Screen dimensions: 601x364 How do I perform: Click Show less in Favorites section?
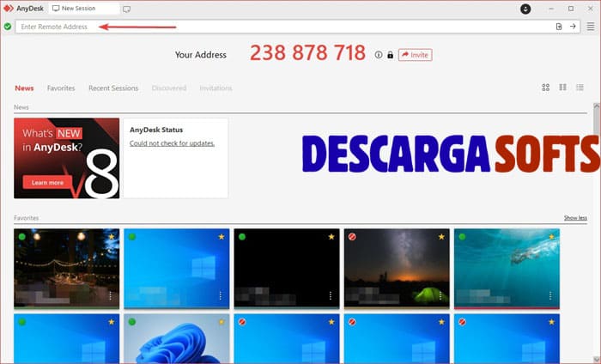pyautogui.click(x=575, y=218)
